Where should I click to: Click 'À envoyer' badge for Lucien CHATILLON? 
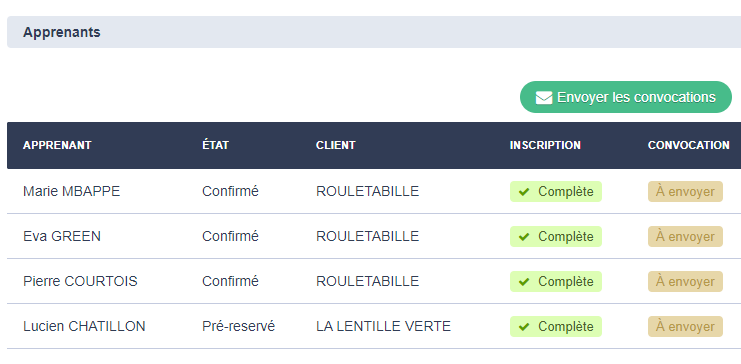(x=685, y=327)
